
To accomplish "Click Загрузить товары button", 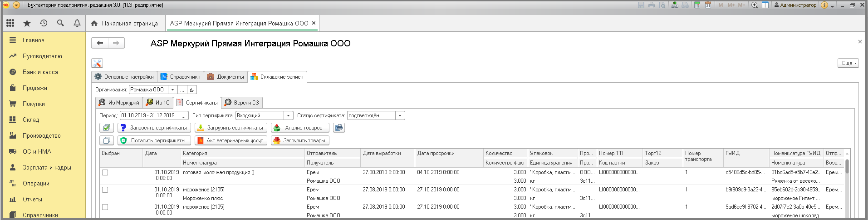I will (x=300, y=140).
